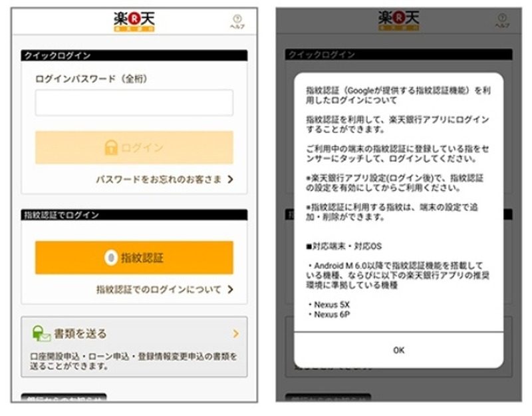Expand the orange arrow on 書類を送る row
This screenshot has width=532, height=416.
(235, 333)
